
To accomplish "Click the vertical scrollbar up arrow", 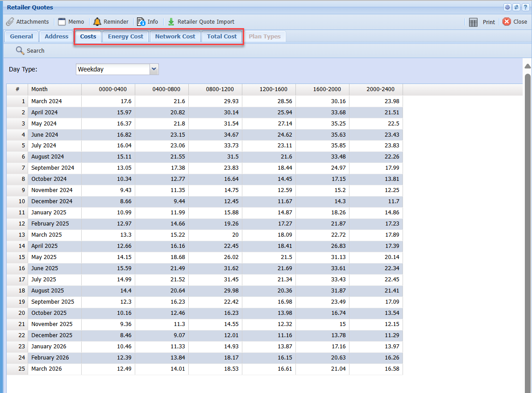I will pyautogui.click(x=528, y=66).
